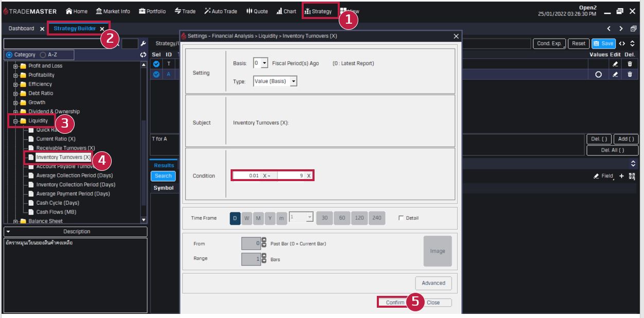Click the Save button with disk icon

coord(603,44)
